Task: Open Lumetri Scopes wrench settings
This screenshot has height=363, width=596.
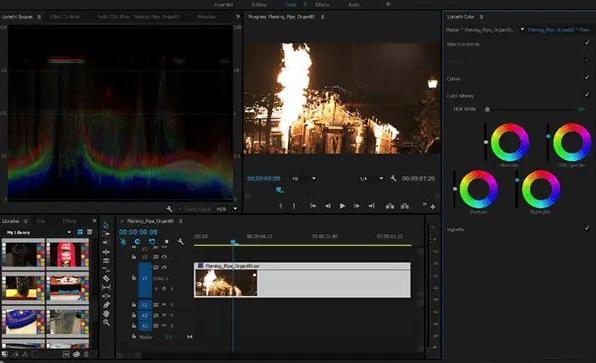Action: pyautogui.click(x=169, y=209)
